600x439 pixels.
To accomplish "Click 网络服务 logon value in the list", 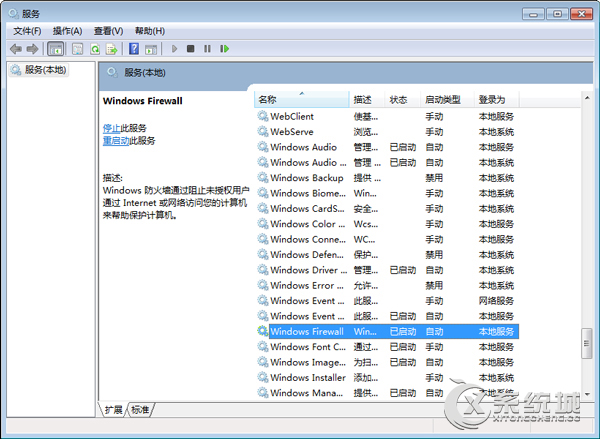I will pyautogui.click(x=496, y=300).
